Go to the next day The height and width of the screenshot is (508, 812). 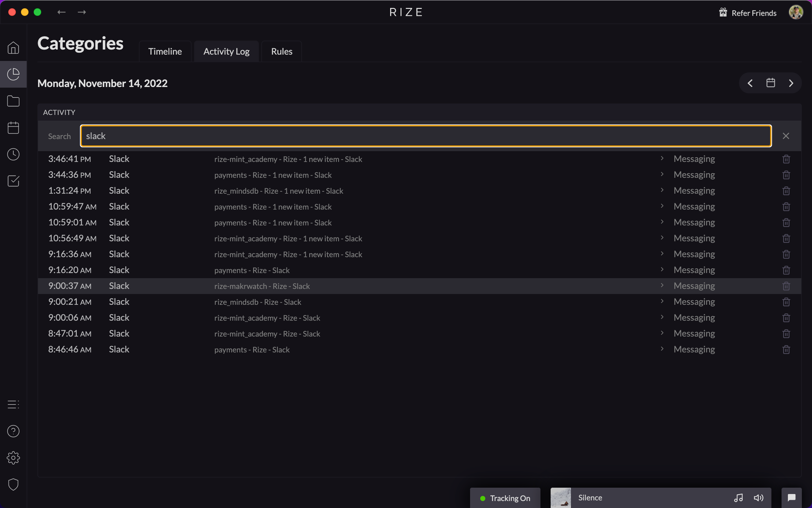pos(791,83)
